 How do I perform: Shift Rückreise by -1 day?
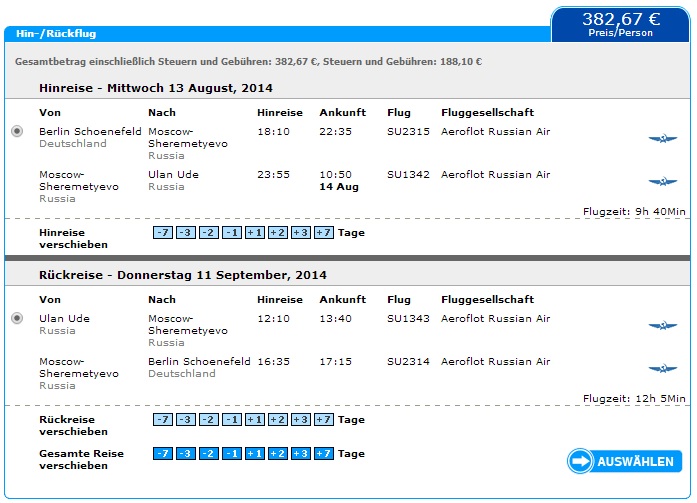pos(232,419)
